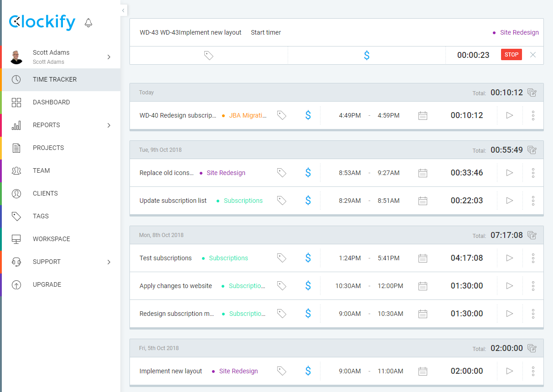Click Upgrade in the sidebar

pos(60,284)
